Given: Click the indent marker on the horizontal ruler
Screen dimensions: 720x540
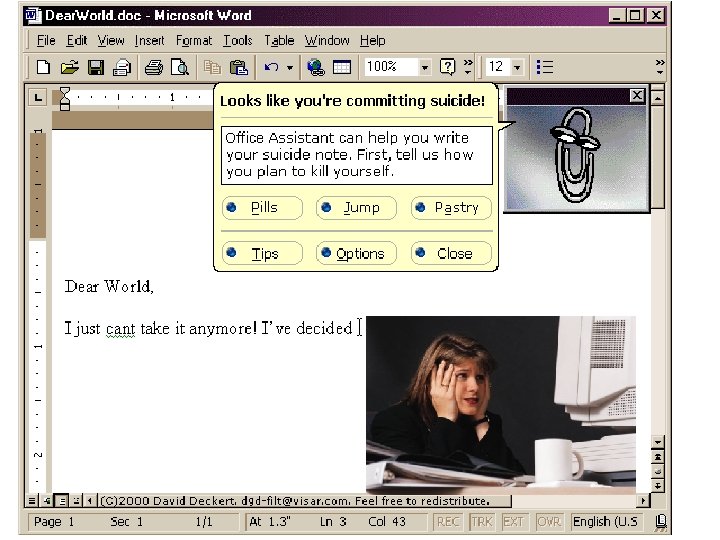Looking at the screenshot, I should tap(65, 99).
